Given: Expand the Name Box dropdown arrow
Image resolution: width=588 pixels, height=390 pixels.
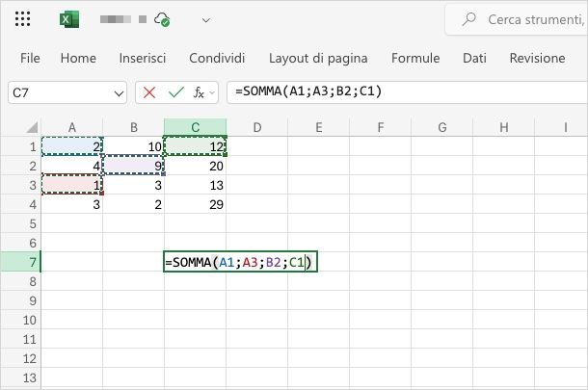Looking at the screenshot, I should [x=119, y=92].
